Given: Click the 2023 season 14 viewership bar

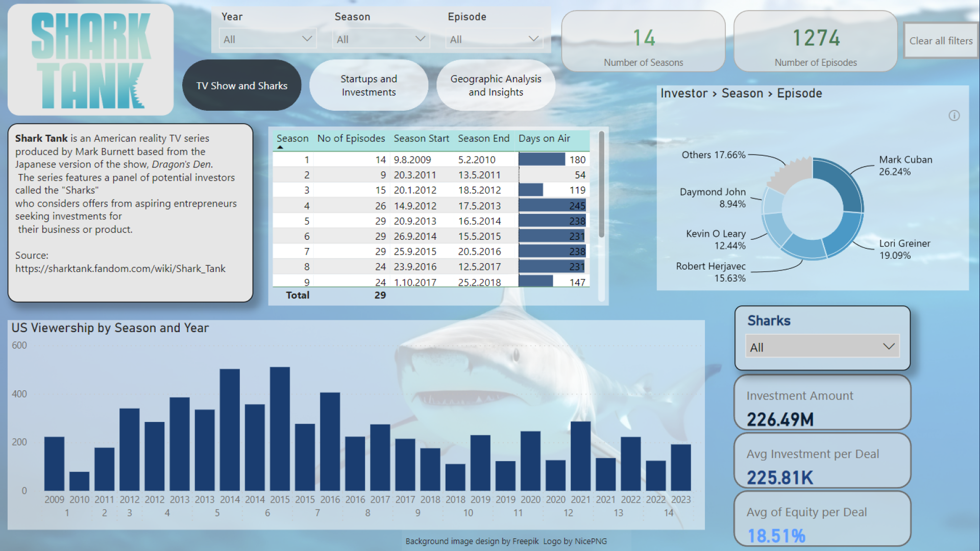Looking at the screenshot, I should [681, 467].
